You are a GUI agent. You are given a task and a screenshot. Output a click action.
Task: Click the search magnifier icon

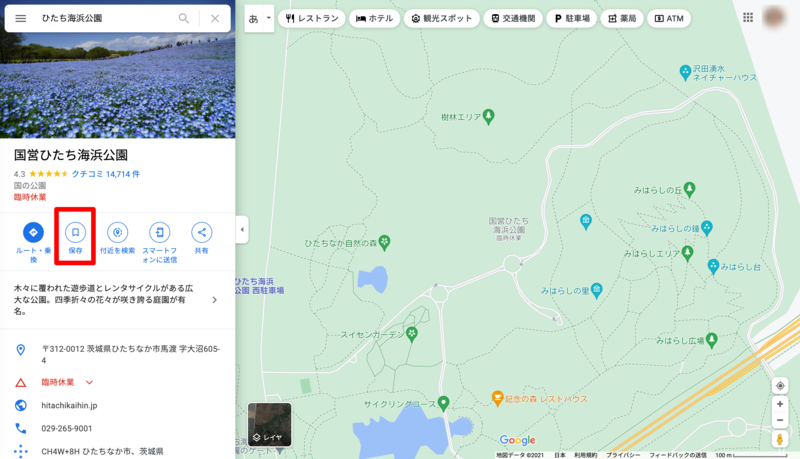184,18
